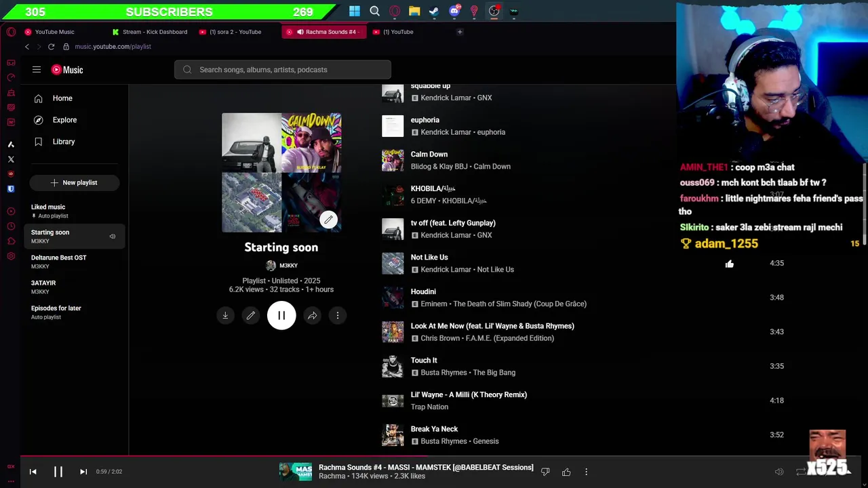Open Windows Search on taskbar
The width and height of the screenshot is (868, 488).
[374, 11]
